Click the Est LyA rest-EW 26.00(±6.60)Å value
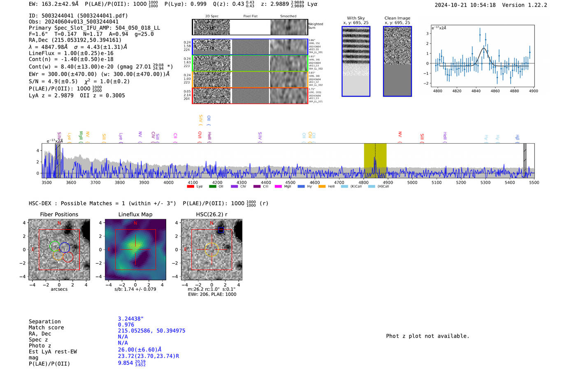The width and height of the screenshot is (576, 392). point(139,350)
